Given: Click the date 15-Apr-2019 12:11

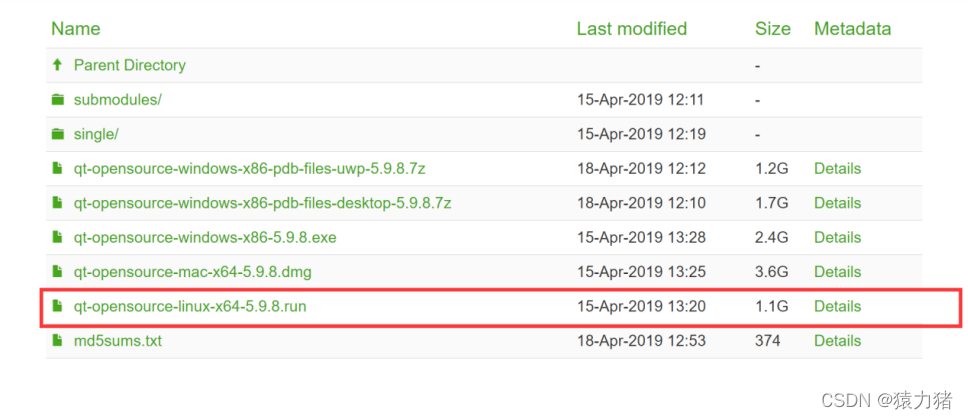Looking at the screenshot, I should tap(641, 99).
